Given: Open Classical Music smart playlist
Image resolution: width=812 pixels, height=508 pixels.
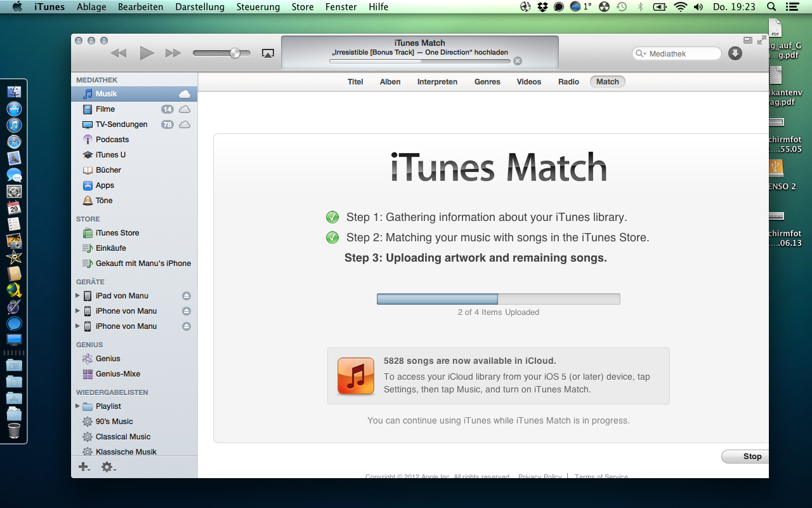Looking at the screenshot, I should 134,437.
